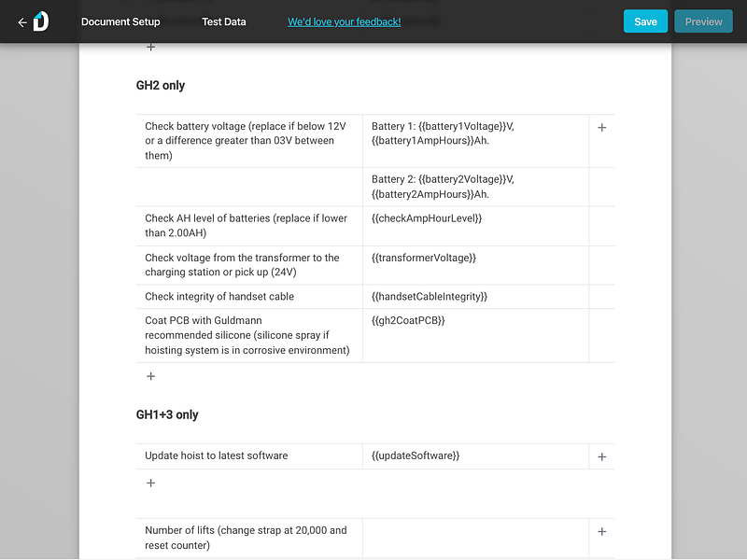Viewport: 747px width, 560px height.
Task: Add row above GH2 only heading
Action: (150, 48)
